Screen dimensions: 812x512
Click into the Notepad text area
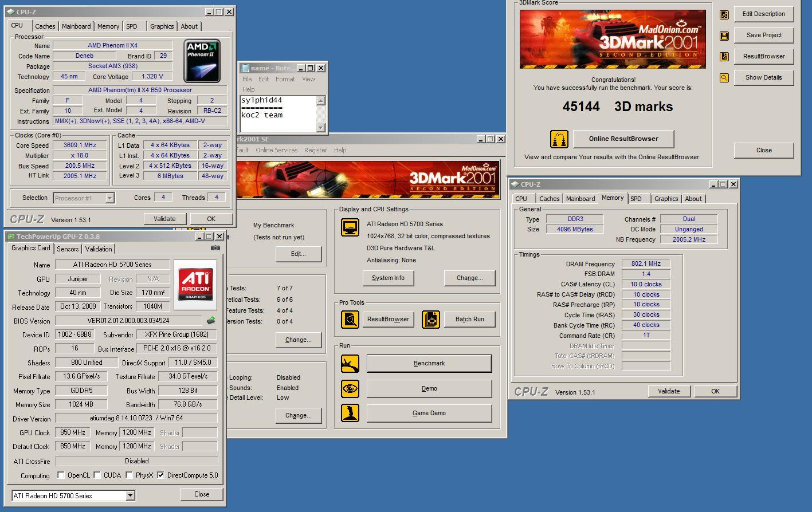278,114
